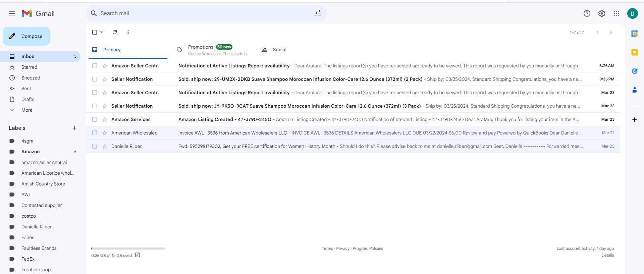The image size is (644, 274).
Task: Open Google Calendar side panel icon
Action: [x=635, y=34]
